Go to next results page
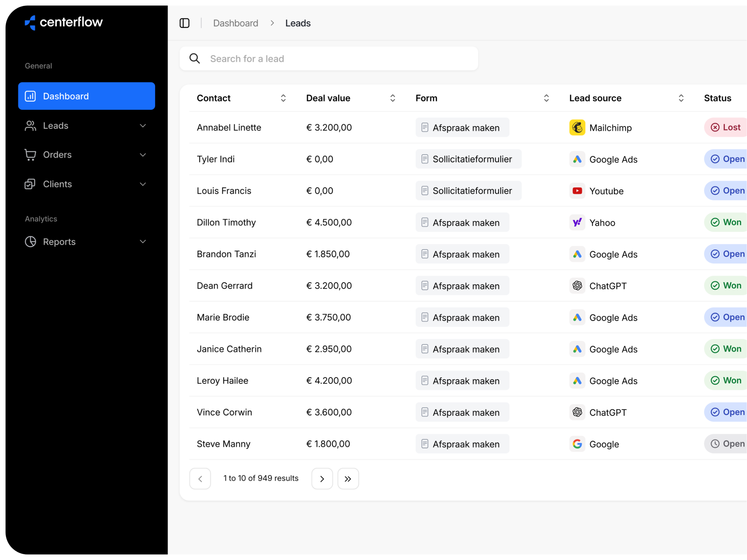Viewport: 747px width, 560px height. 322,479
